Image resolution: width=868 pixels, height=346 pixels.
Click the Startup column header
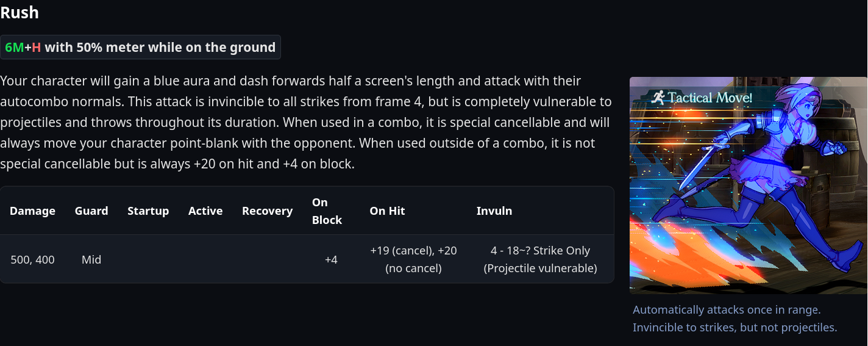click(148, 211)
